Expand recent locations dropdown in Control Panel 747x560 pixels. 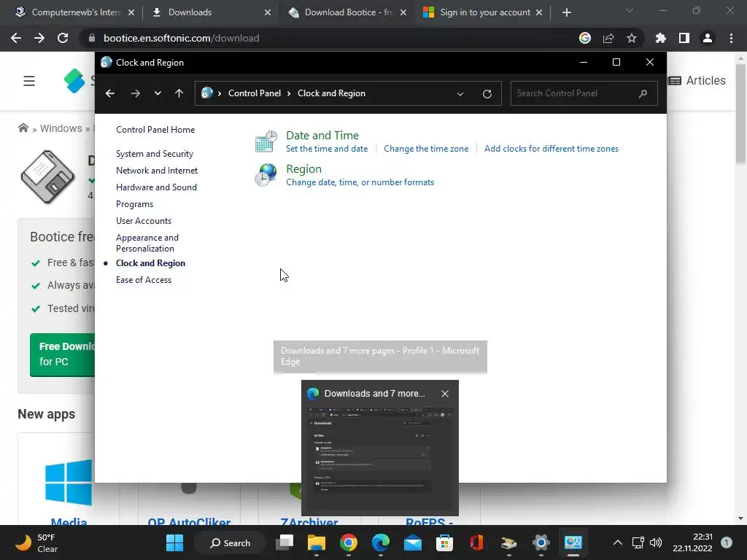(158, 93)
